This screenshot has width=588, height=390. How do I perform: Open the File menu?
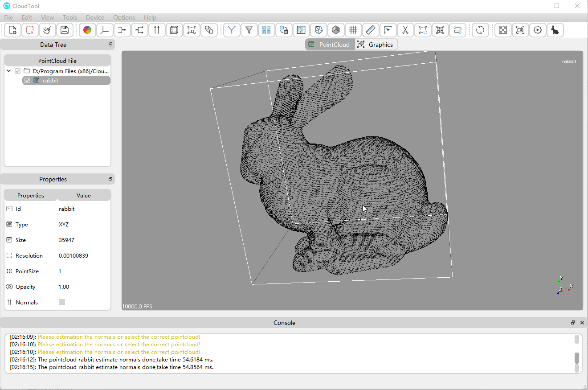click(x=8, y=17)
